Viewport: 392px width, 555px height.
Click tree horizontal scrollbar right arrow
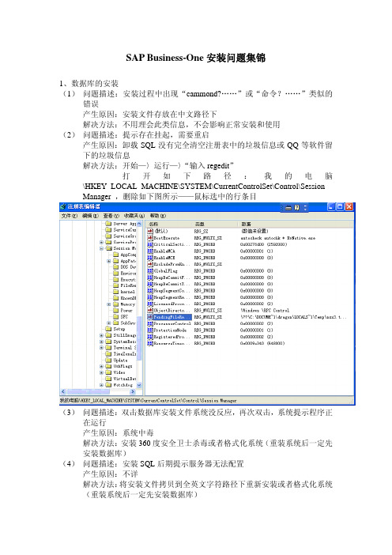coord(133,391)
